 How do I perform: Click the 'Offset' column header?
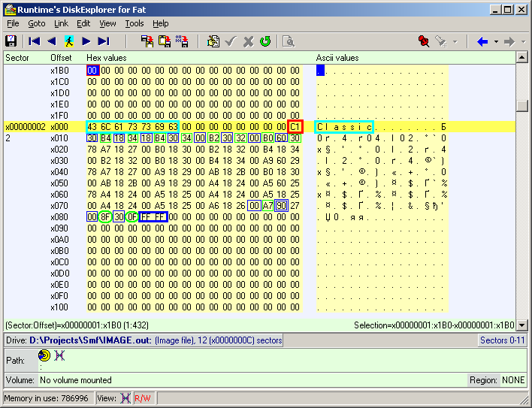point(61,58)
